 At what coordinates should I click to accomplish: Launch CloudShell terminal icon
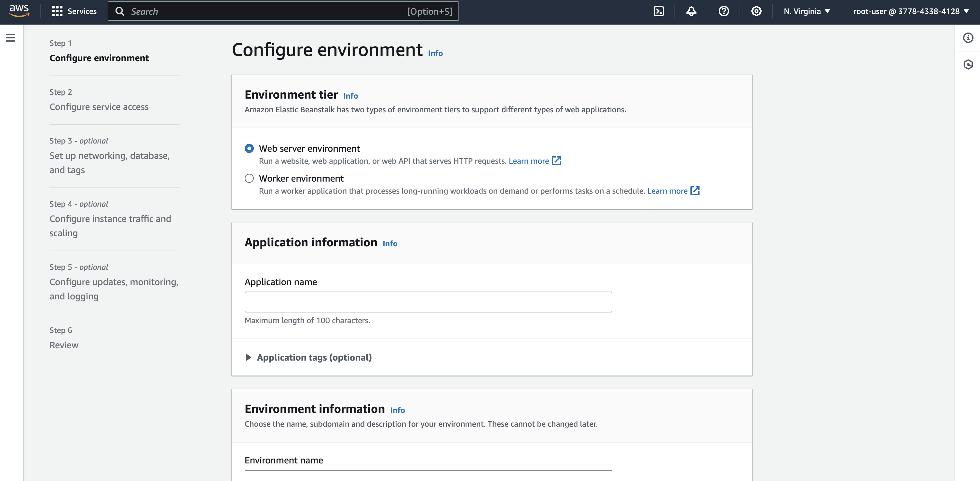[x=659, y=11]
